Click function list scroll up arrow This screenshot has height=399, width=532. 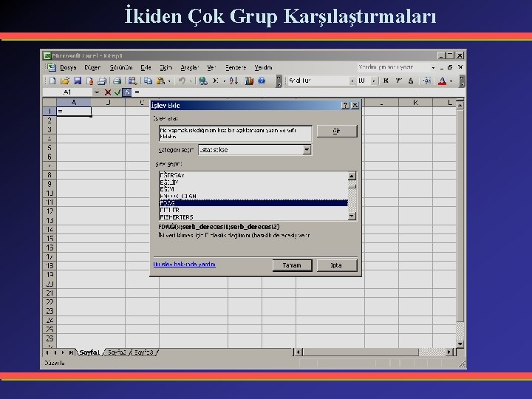[352, 176]
